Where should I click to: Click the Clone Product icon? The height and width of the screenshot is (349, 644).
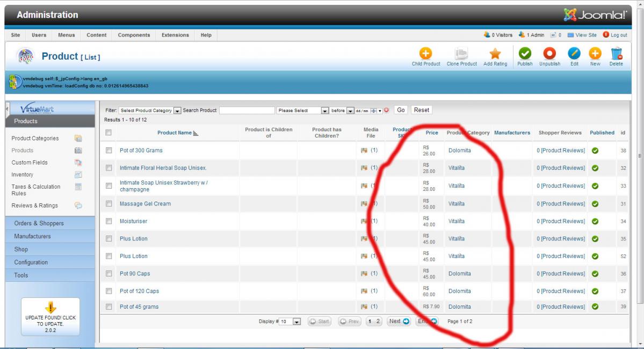pos(461,53)
